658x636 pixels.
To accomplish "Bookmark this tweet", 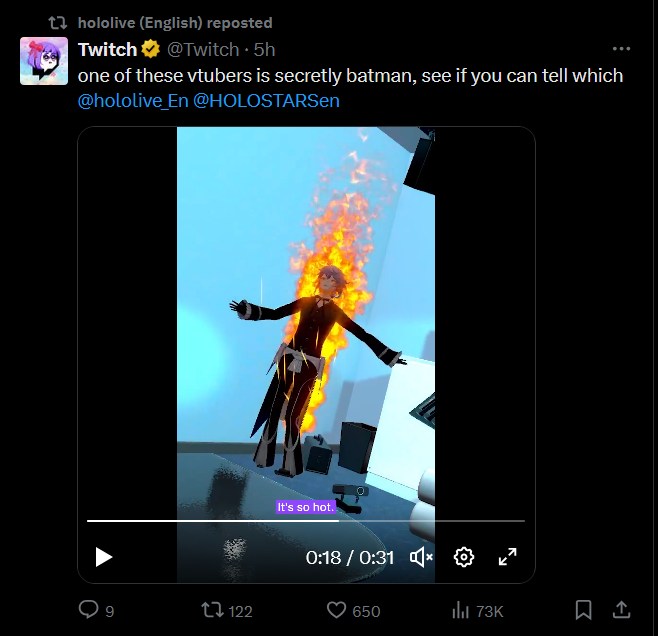I will point(584,610).
